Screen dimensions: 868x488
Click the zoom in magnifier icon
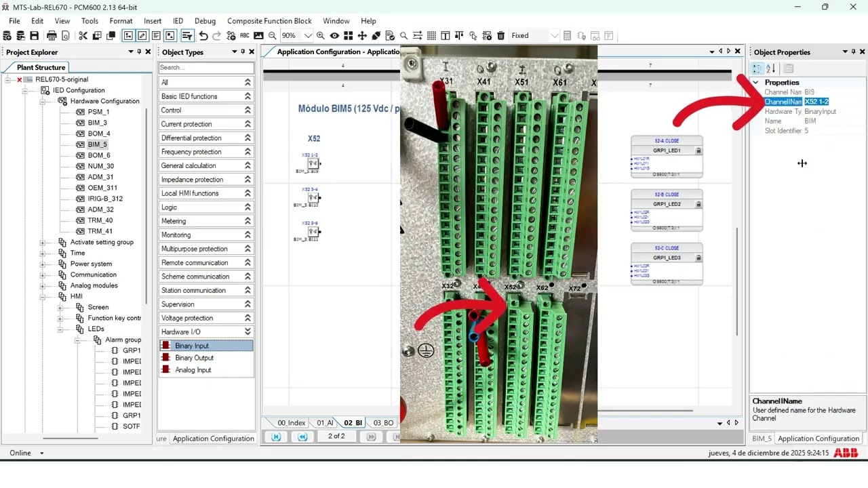(x=321, y=36)
